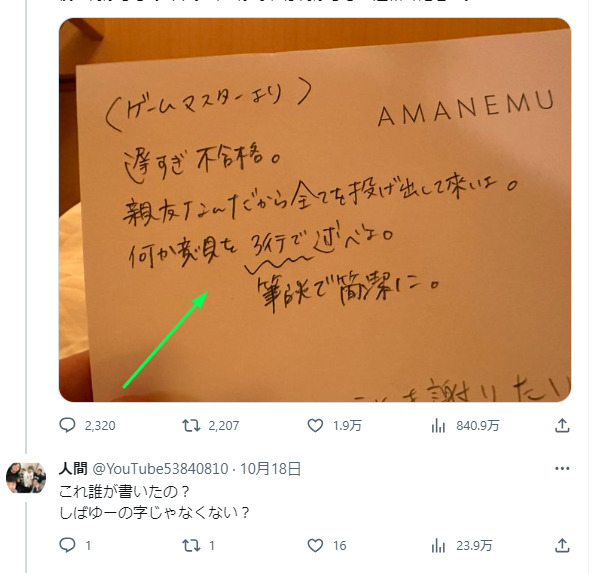The width and height of the screenshot is (596, 573).
Task: Open the 10月18日 timestamp link
Action: [270, 468]
